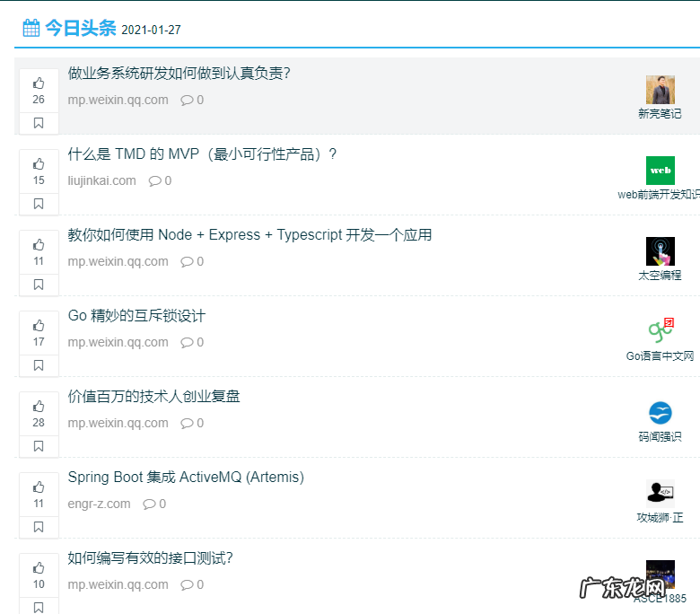Upvote the 价值百万的技术人创业复盘 post
The image size is (700, 614).
(x=39, y=414)
